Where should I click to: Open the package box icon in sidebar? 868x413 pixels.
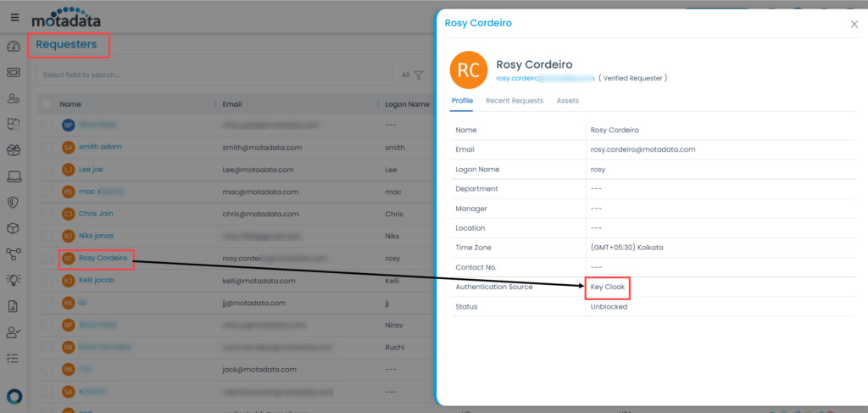[x=14, y=228]
